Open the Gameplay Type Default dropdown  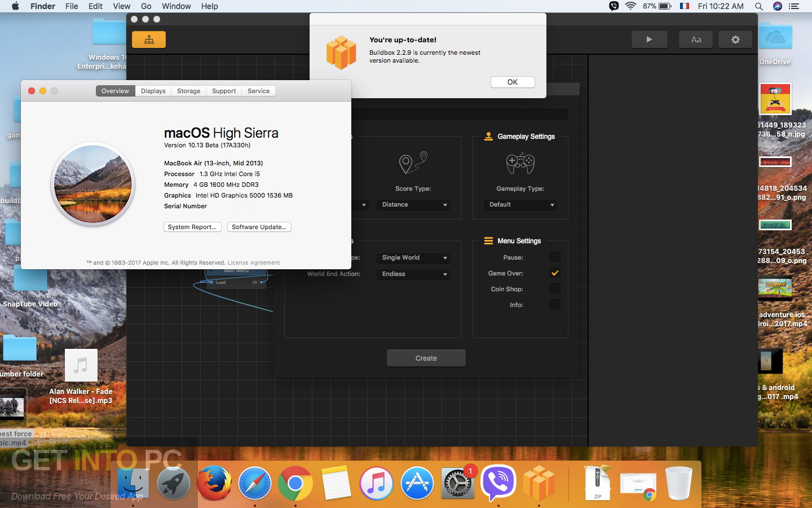tap(520, 205)
